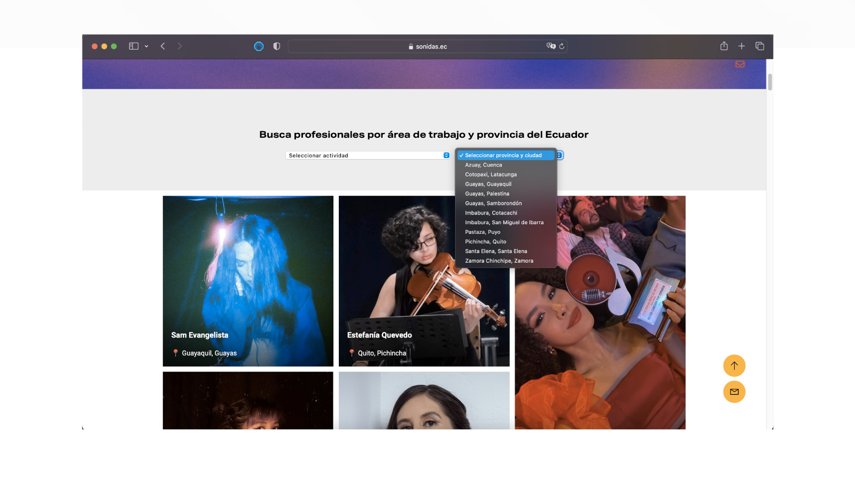Reload the page with refresh icon

coord(562,46)
